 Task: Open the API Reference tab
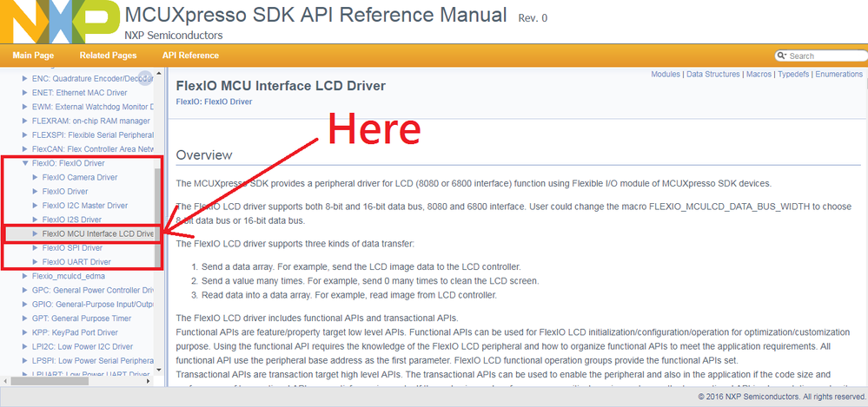[190, 56]
